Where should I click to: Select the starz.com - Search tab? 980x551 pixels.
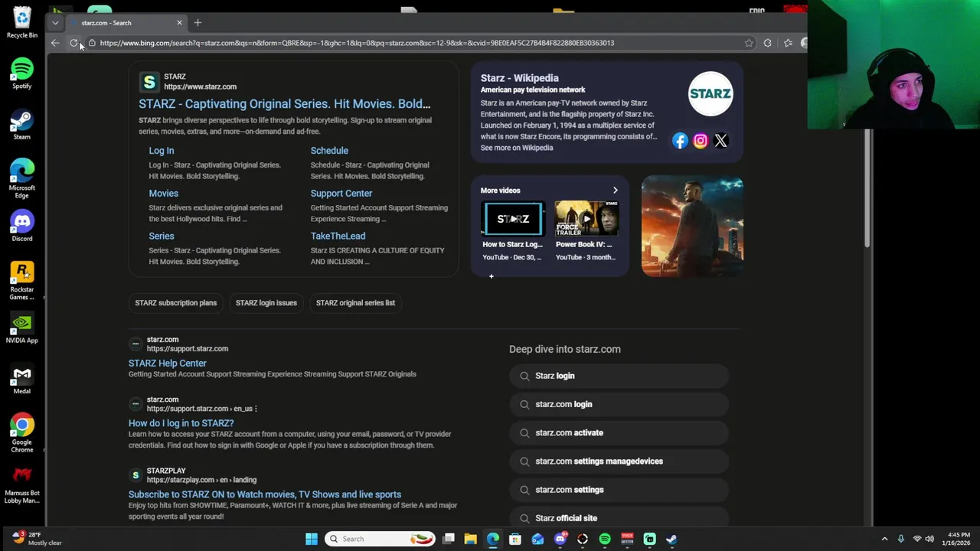point(122,23)
